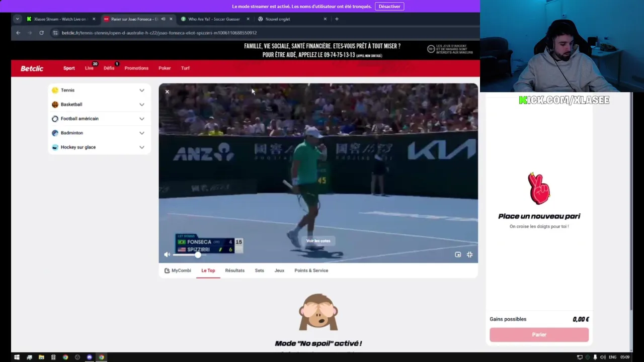This screenshot has height=362, width=644.
Task: Click the monkey No spoil emoji
Action: pos(318,312)
